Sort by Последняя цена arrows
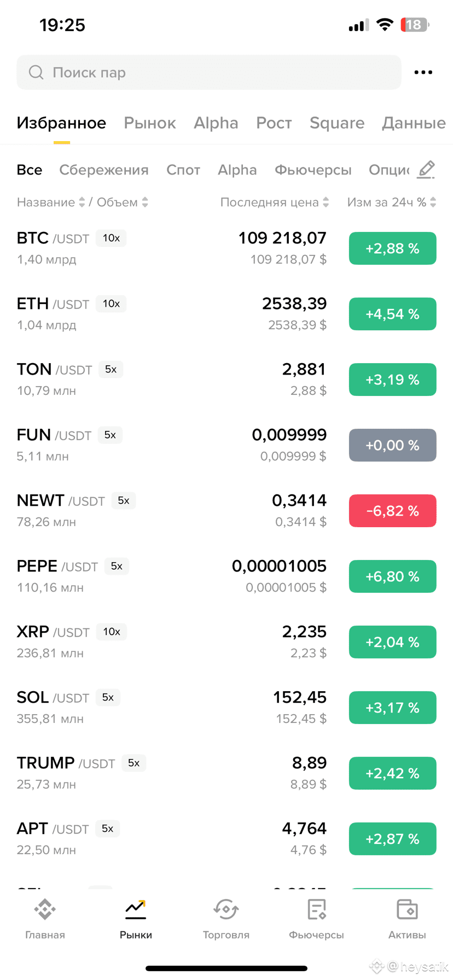 (x=326, y=202)
